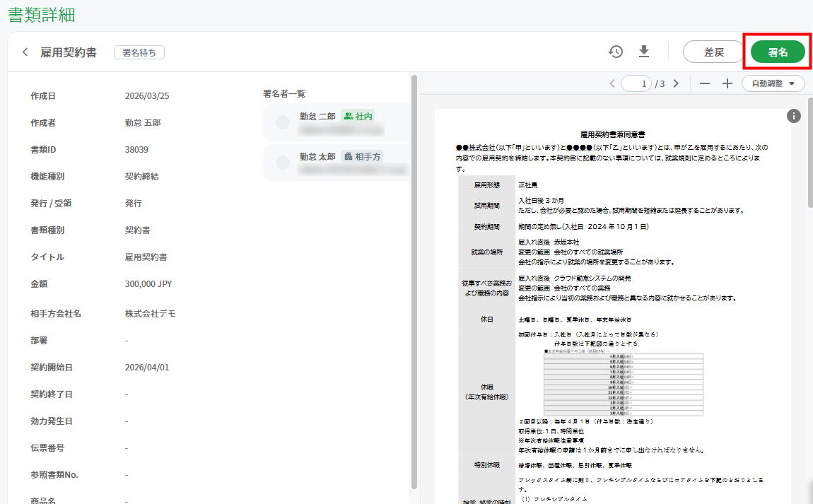Click the document preview vertical scrollbar
This screenshot has height=504, width=813.
[810, 152]
